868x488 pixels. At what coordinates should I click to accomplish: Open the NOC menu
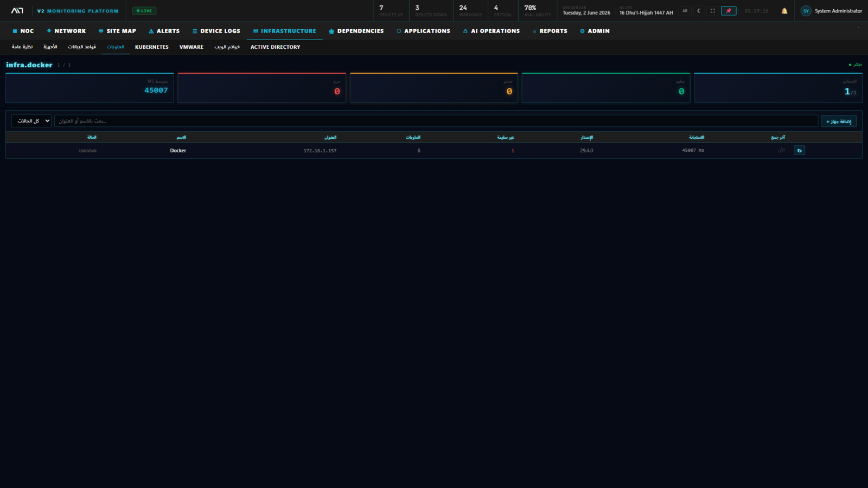pyautogui.click(x=23, y=31)
